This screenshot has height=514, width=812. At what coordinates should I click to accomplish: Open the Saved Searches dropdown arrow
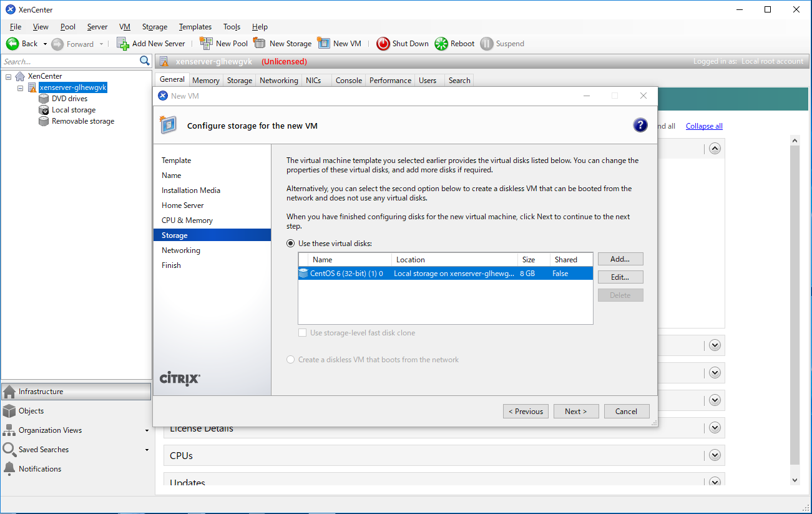coord(147,450)
